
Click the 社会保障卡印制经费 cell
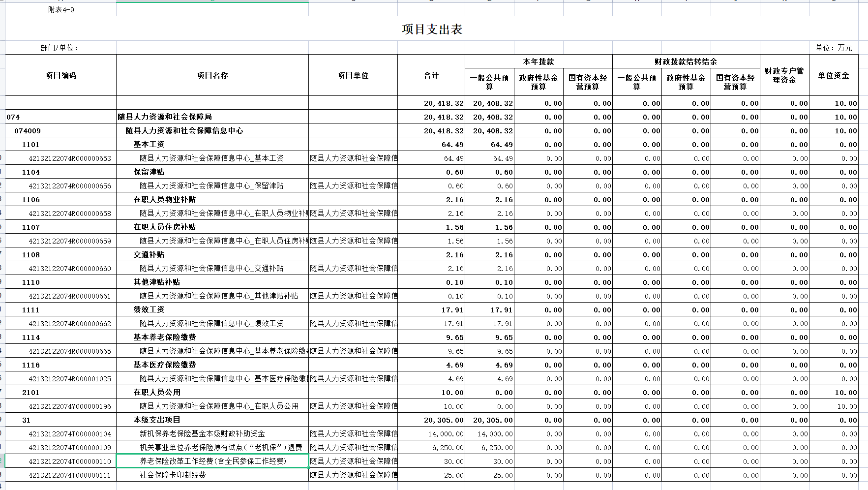(212, 475)
